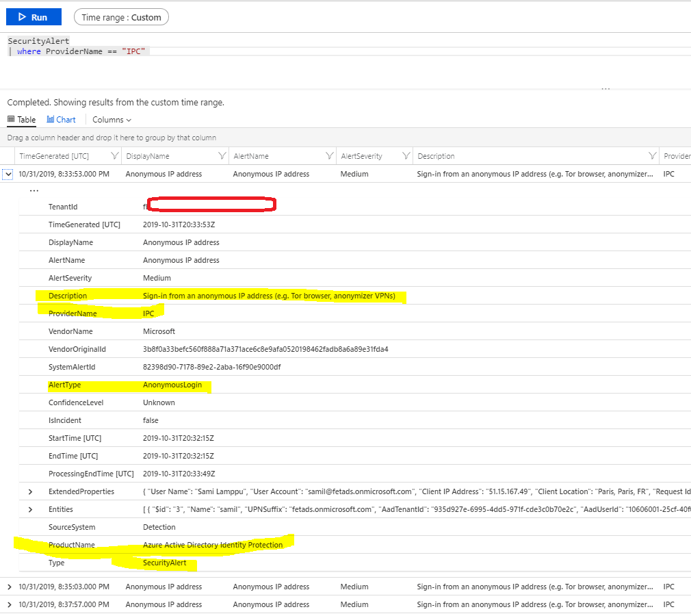Open the Columns dropdown
Screen dimensions: 691x616
[112, 120]
